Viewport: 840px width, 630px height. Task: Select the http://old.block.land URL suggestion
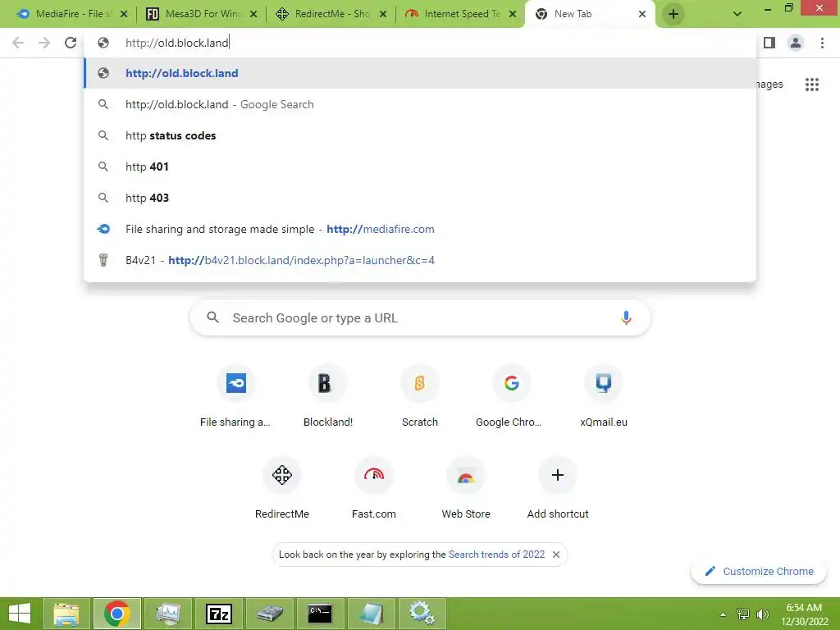tap(420, 73)
